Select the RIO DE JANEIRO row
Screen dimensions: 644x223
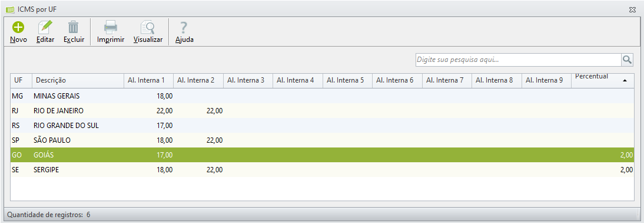point(321,111)
